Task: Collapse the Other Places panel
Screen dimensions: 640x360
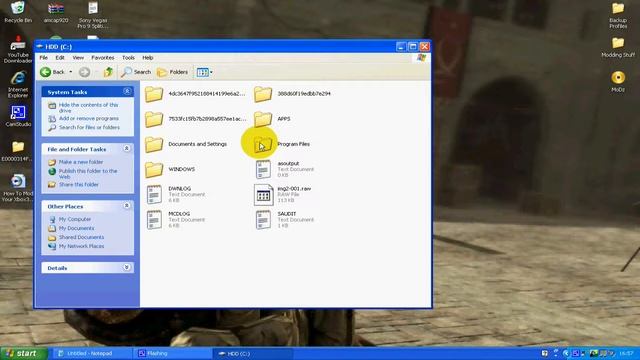Action: 127,206
